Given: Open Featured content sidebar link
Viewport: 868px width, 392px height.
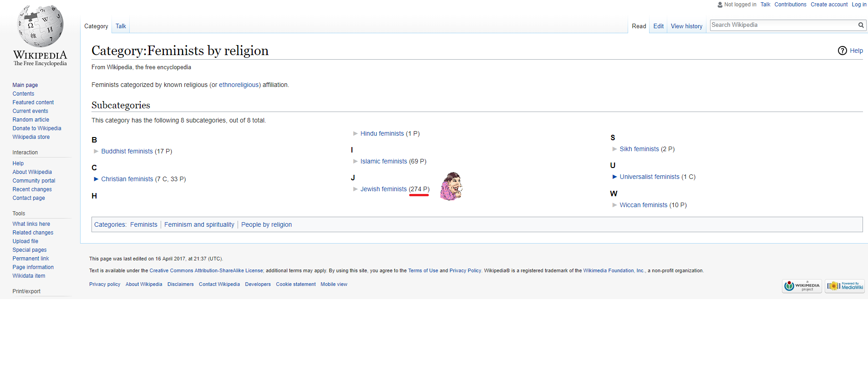Looking at the screenshot, I should 33,102.
